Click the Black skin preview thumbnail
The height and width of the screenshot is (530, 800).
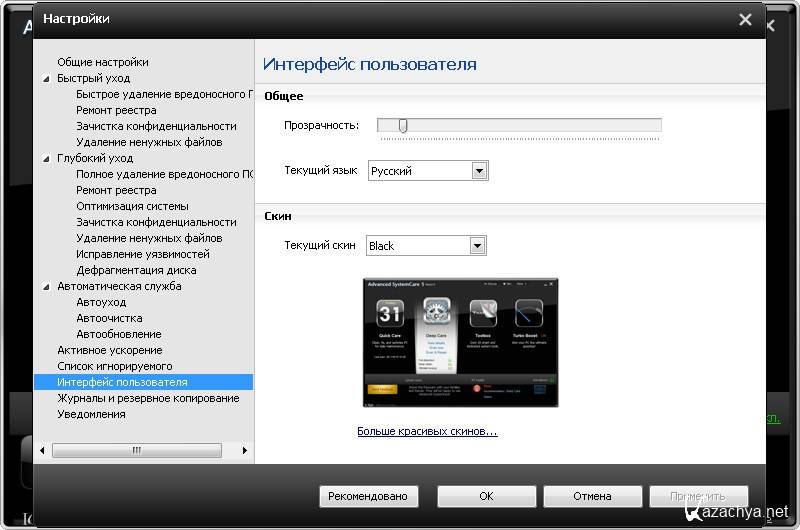point(460,343)
